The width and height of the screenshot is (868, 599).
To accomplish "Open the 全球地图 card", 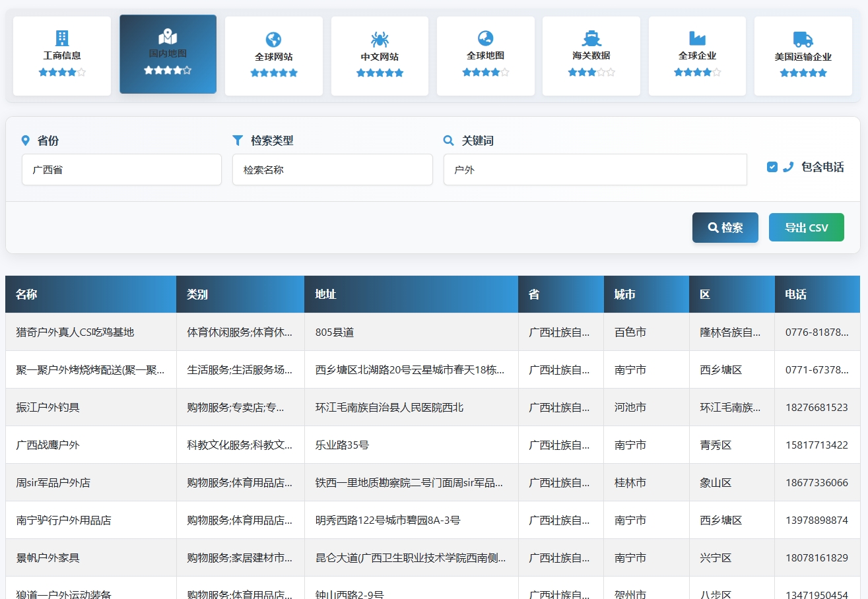I will point(486,56).
